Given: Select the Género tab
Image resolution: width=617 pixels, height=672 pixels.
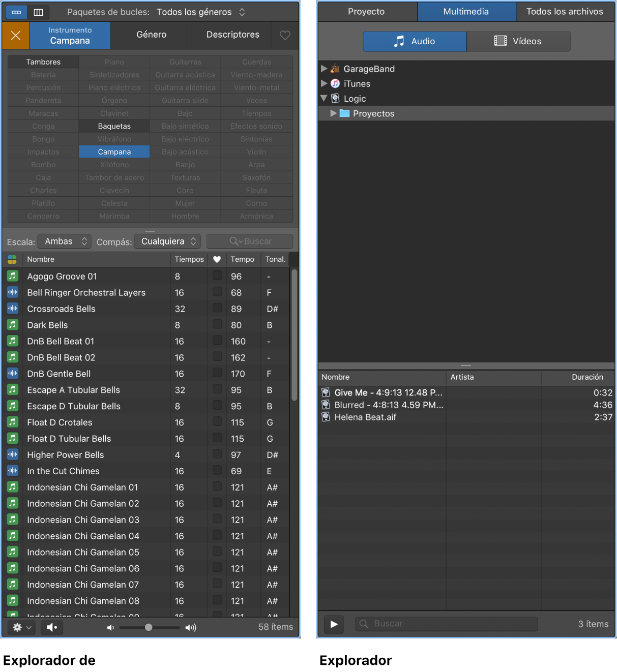Looking at the screenshot, I should tap(152, 35).
